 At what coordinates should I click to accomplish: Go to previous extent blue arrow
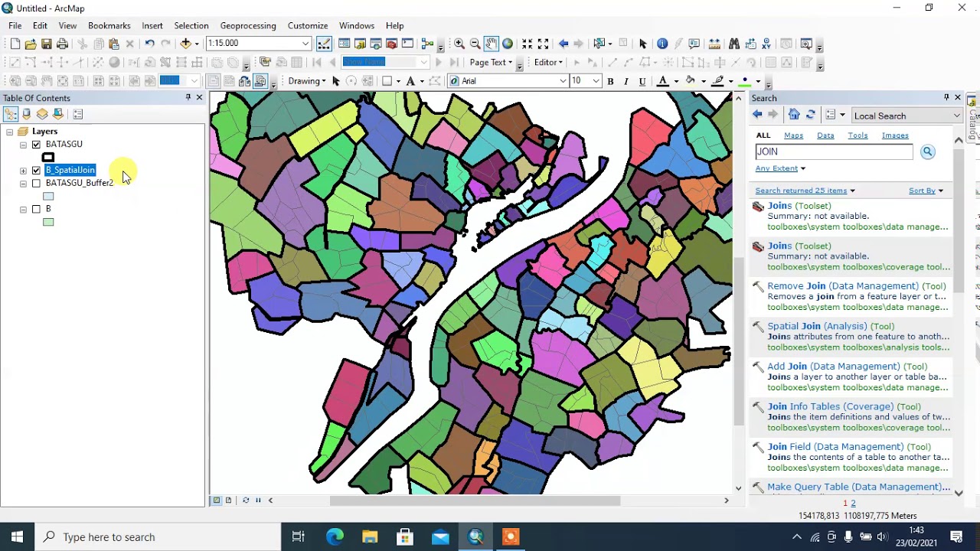(x=563, y=44)
